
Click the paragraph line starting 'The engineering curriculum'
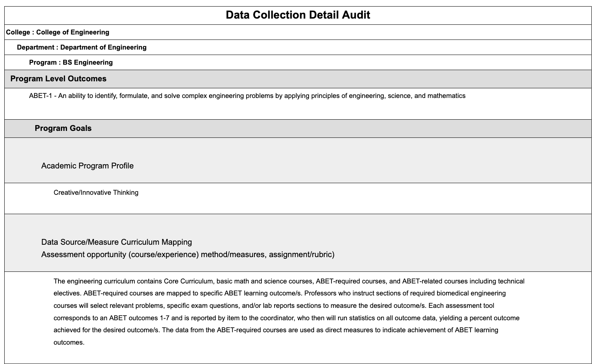tap(289, 281)
